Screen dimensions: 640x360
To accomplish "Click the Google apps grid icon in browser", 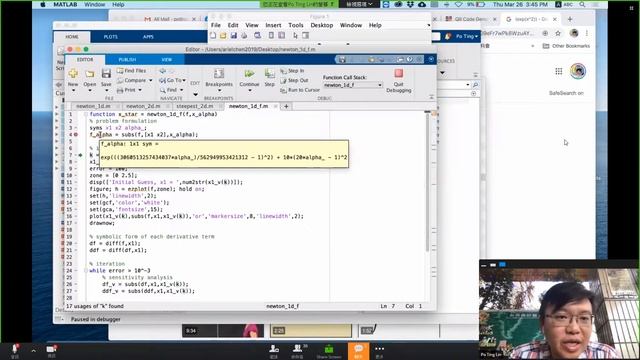I will 558,71.
